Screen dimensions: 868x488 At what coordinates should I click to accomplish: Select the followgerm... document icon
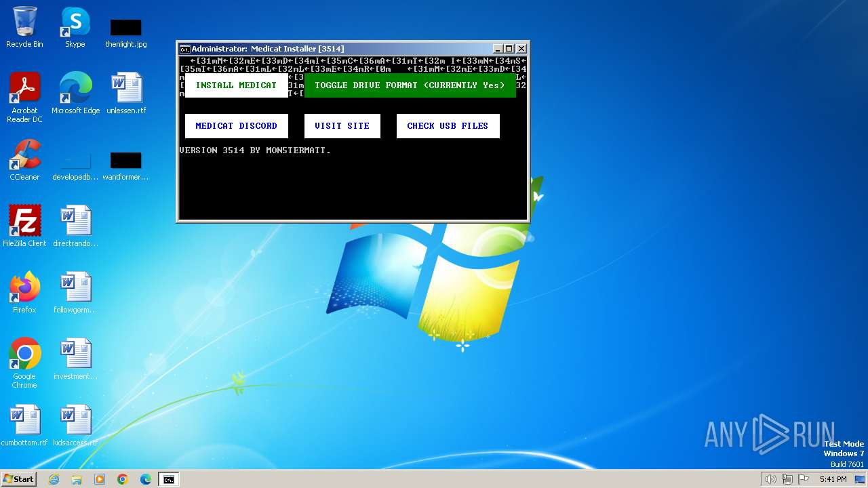(x=75, y=293)
